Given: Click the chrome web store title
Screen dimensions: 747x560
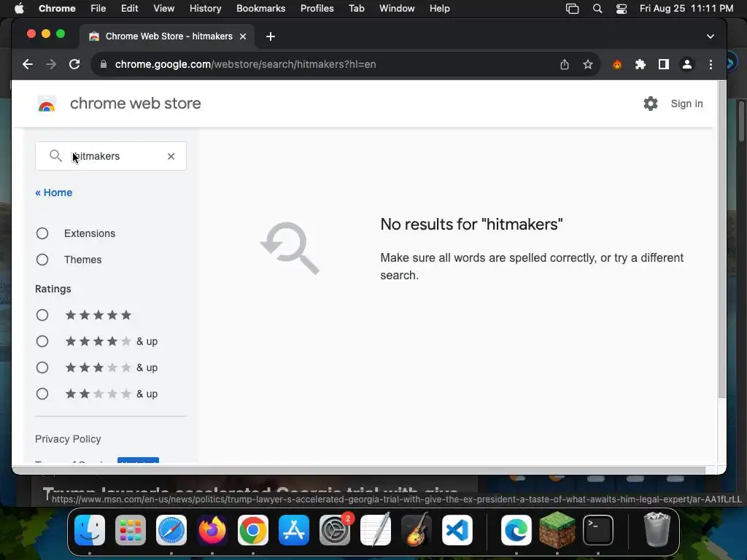Looking at the screenshot, I should tap(135, 104).
